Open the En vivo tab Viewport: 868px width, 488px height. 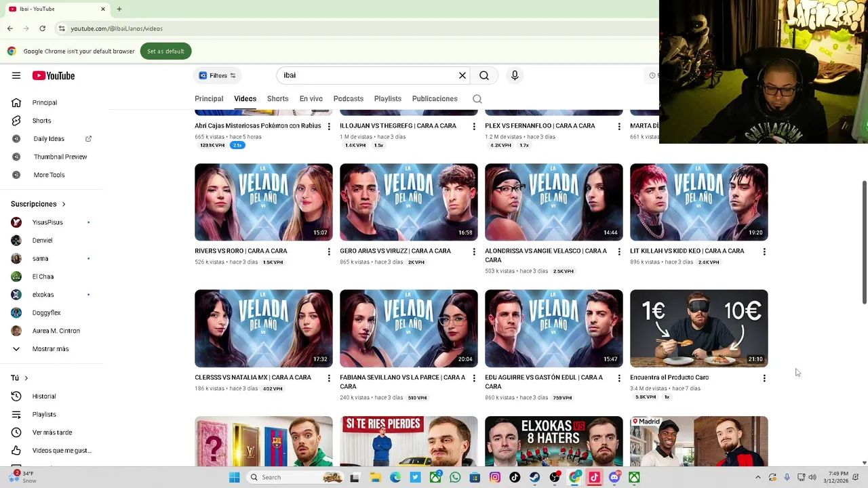click(311, 99)
